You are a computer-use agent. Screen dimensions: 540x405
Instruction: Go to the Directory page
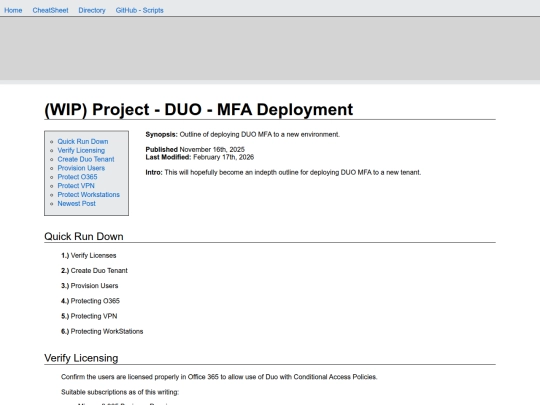(x=92, y=10)
